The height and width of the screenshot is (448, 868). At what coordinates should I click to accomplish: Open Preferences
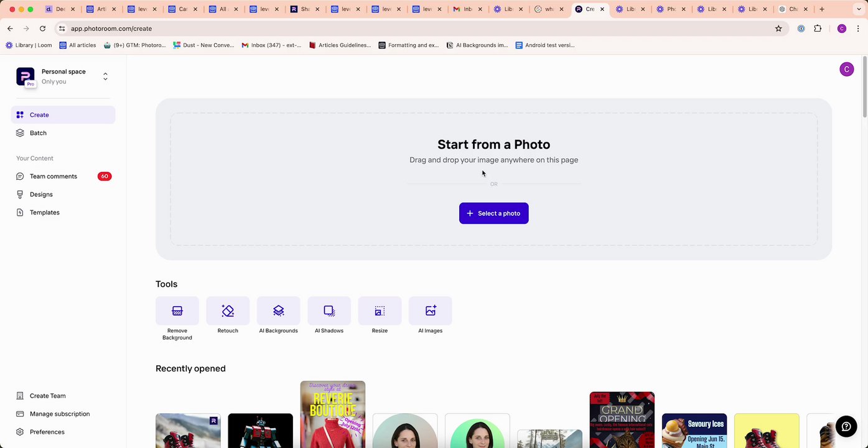pos(63,432)
